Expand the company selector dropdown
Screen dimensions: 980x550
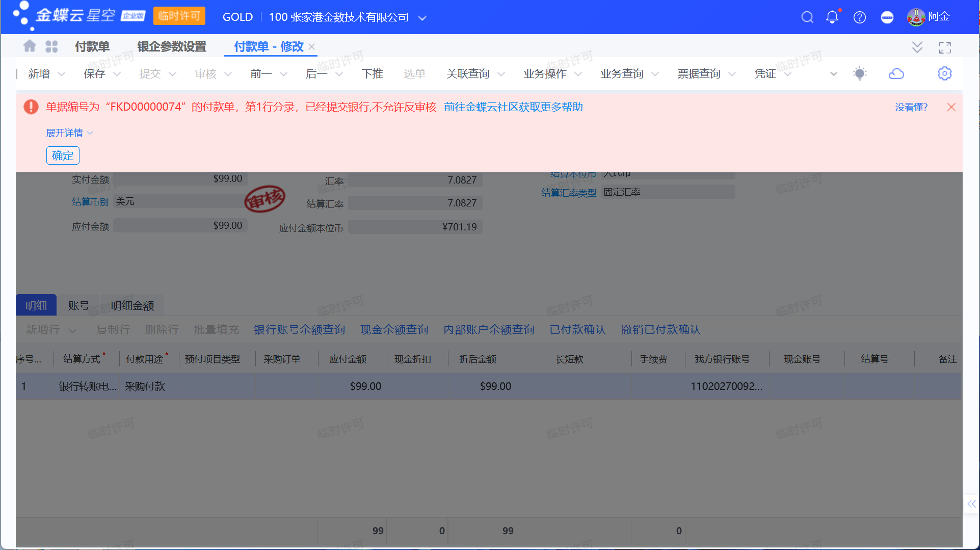pyautogui.click(x=422, y=18)
